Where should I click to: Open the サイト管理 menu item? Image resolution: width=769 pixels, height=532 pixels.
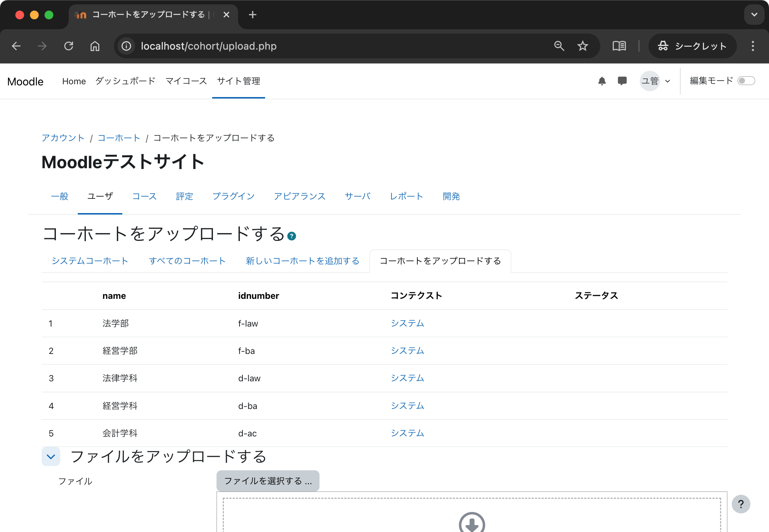click(x=238, y=81)
